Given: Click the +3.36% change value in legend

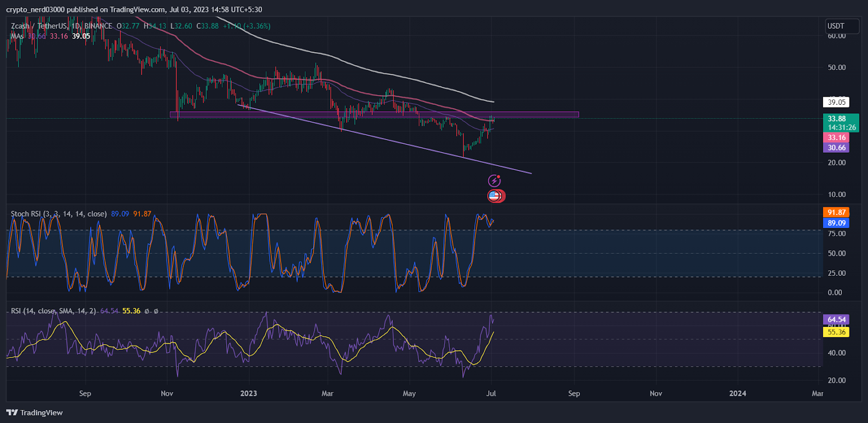Looking at the screenshot, I should click(x=257, y=26).
